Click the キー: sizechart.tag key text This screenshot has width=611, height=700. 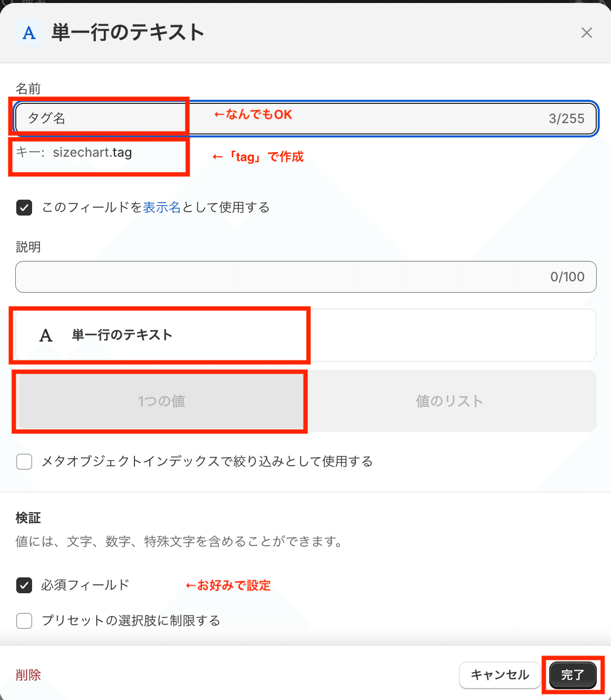[74, 153]
